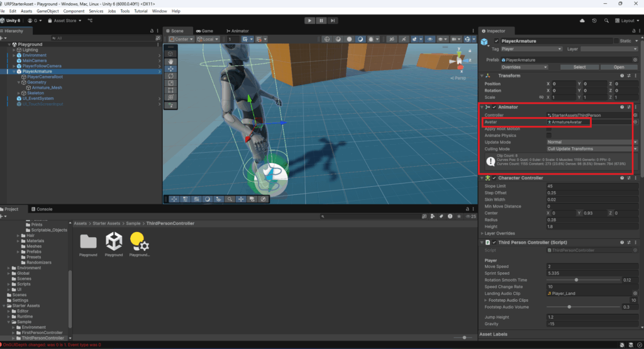Disable the Character Controller component checkbox

[494, 178]
